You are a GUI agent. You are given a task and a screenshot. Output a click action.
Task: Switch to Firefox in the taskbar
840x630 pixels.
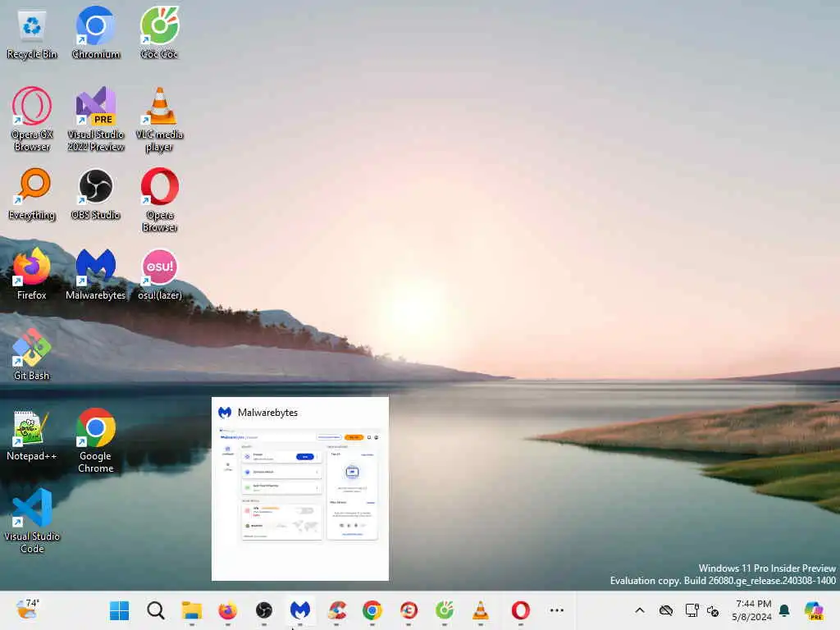click(228, 610)
